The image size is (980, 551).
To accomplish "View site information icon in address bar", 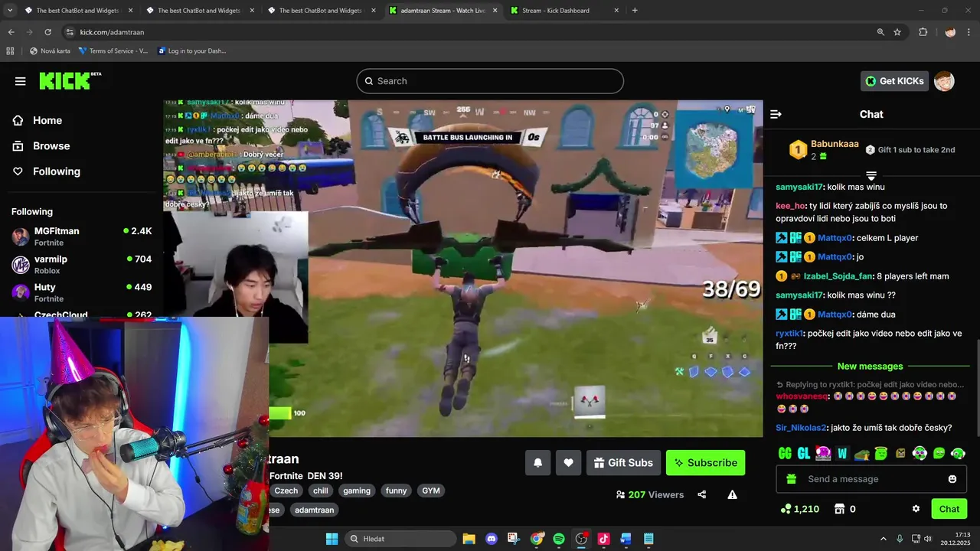I will (70, 32).
